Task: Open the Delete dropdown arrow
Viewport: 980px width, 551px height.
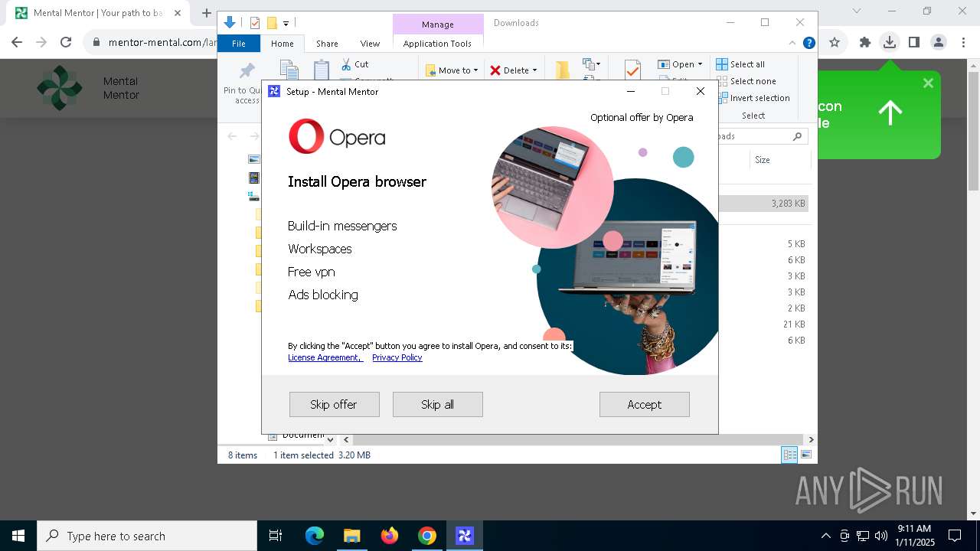Action: [534, 70]
